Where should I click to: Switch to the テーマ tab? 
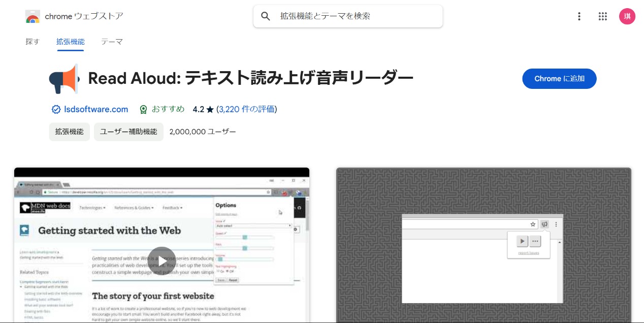pos(112,42)
